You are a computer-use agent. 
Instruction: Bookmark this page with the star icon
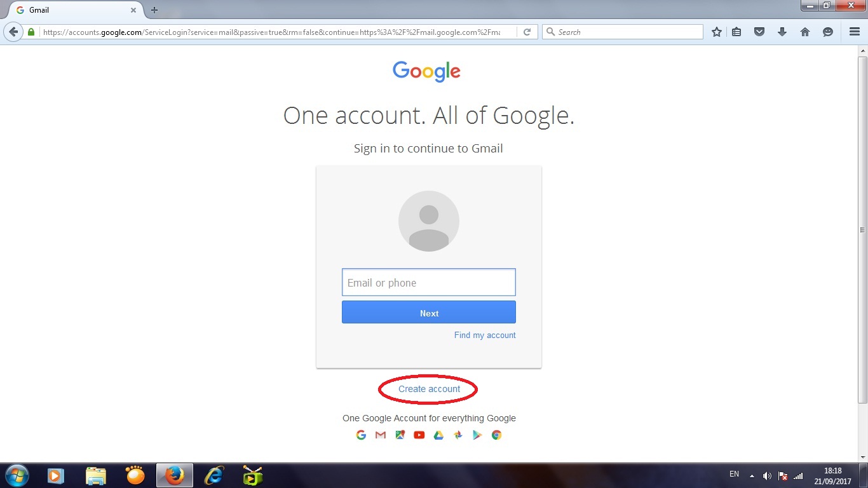(717, 32)
